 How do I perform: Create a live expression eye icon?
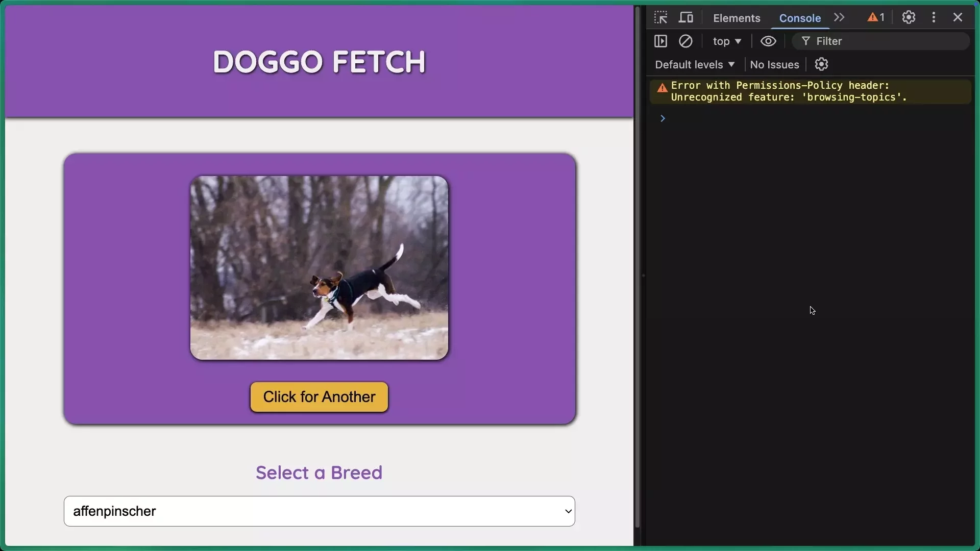tap(768, 41)
